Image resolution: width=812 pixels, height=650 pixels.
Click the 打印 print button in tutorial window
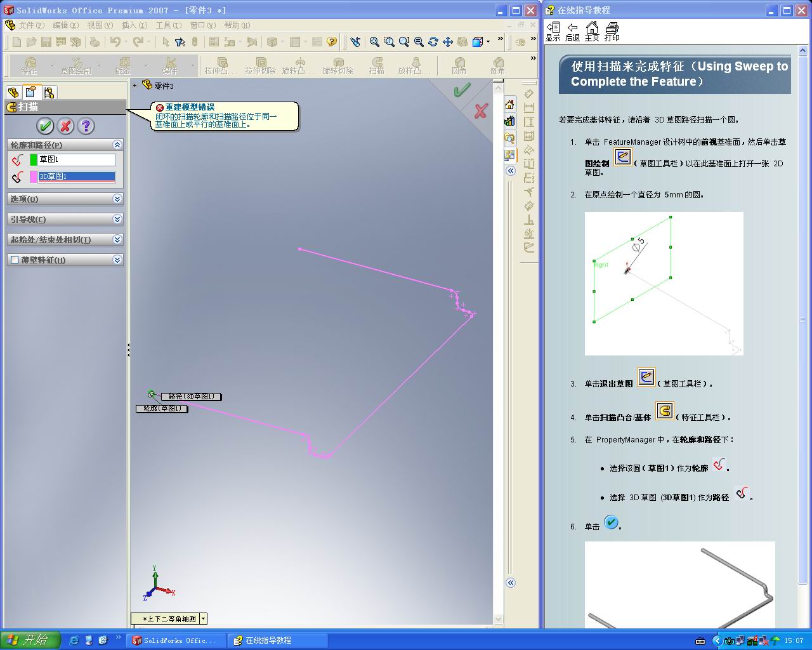tap(612, 32)
